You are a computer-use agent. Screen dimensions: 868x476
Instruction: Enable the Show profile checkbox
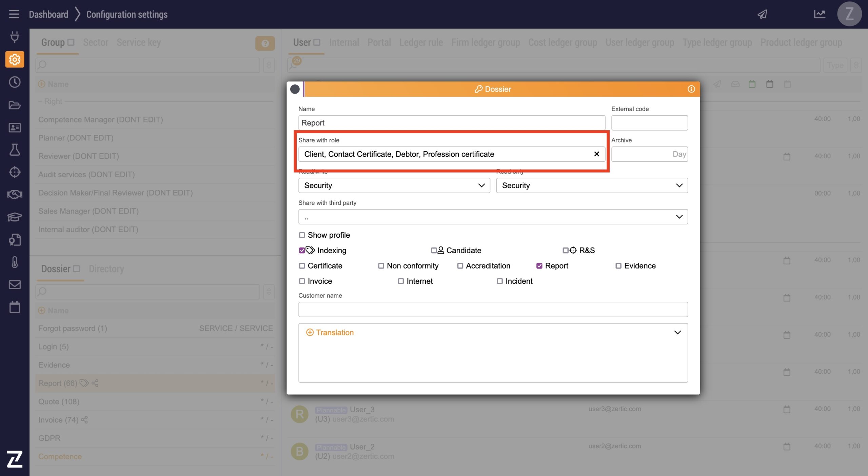point(302,235)
